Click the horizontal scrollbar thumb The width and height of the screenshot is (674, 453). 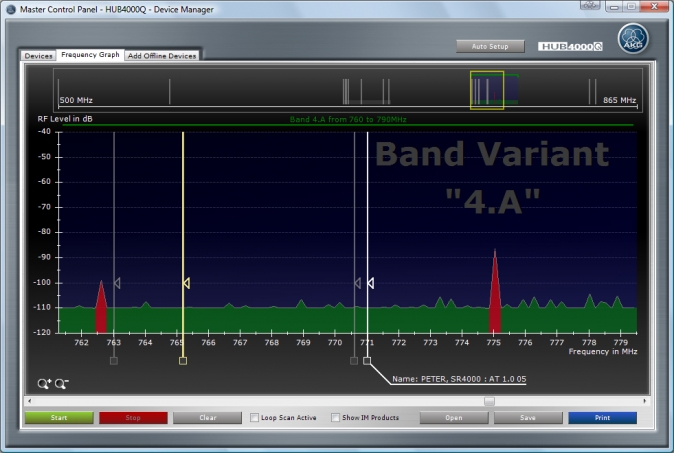pyautogui.click(x=489, y=401)
